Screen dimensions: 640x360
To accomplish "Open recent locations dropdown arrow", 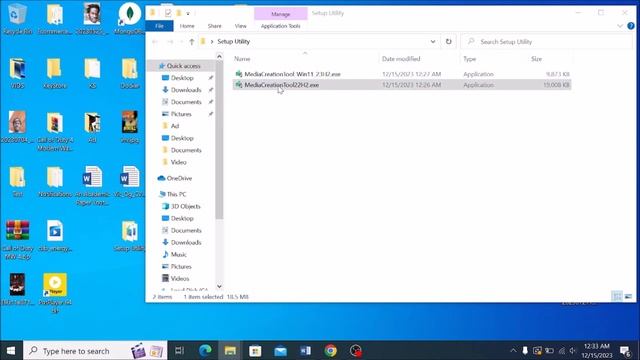I will pyautogui.click(x=181, y=42).
